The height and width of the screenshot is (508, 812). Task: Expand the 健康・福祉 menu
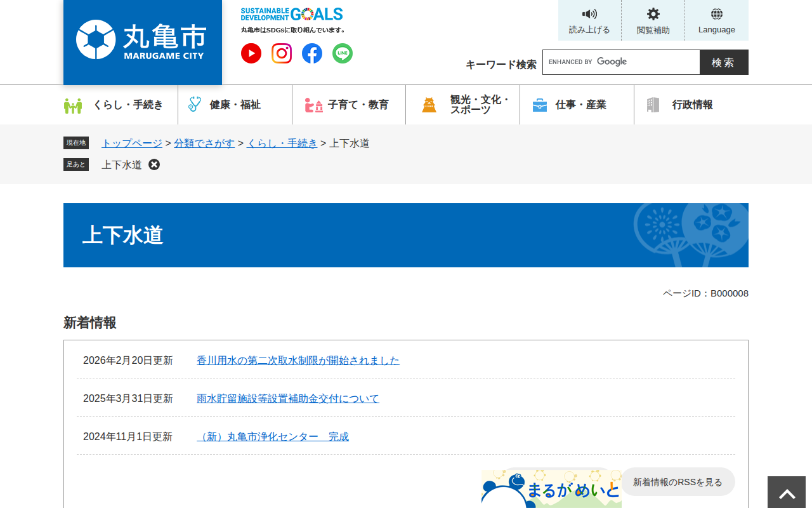pyautogui.click(x=235, y=105)
